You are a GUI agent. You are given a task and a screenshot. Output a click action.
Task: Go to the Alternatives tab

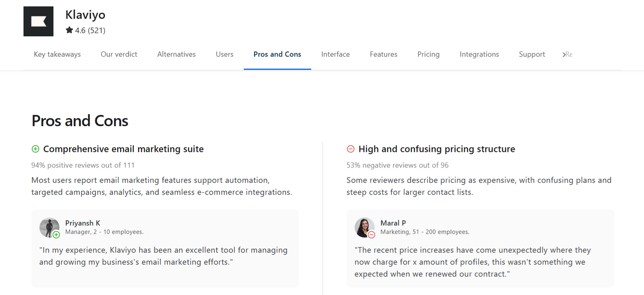[x=177, y=54]
